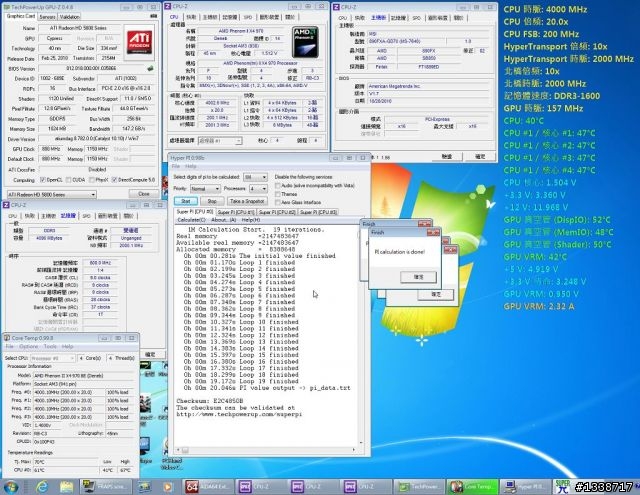The height and width of the screenshot is (495, 640).
Task: Switch to the Sensors tab in GPU-Z
Action: coord(47,17)
